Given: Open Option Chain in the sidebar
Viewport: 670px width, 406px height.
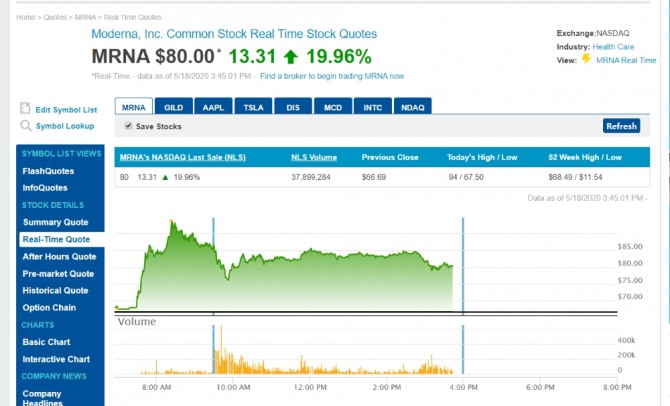Looking at the screenshot, I should point(49,308).
